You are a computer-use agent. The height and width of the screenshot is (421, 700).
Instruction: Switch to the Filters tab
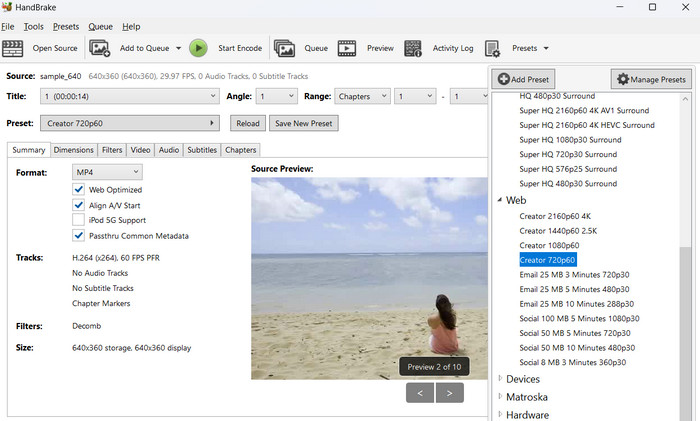[x=112, y=150]
